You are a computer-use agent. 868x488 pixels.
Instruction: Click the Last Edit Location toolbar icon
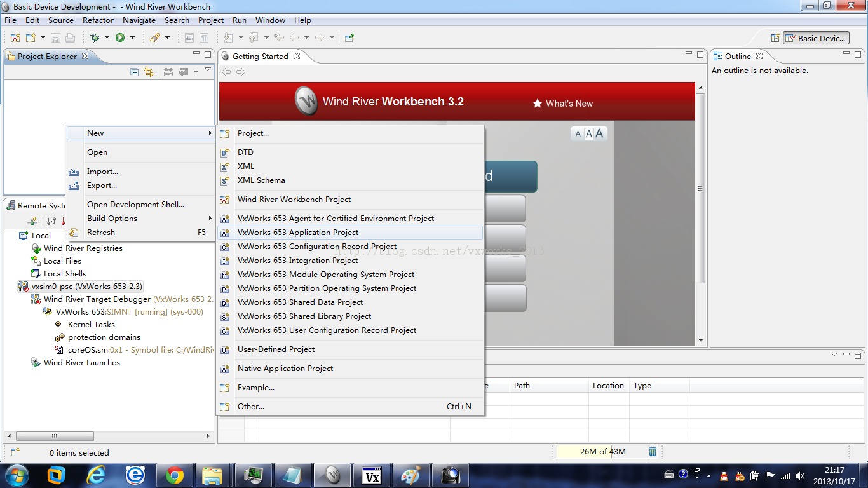coord(279,37)
